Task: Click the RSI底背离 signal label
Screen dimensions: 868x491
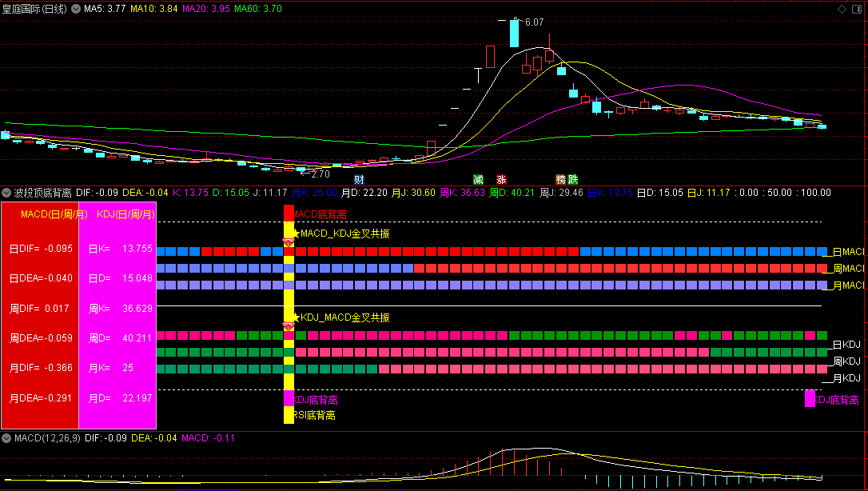Action: [x=314, y=415]
